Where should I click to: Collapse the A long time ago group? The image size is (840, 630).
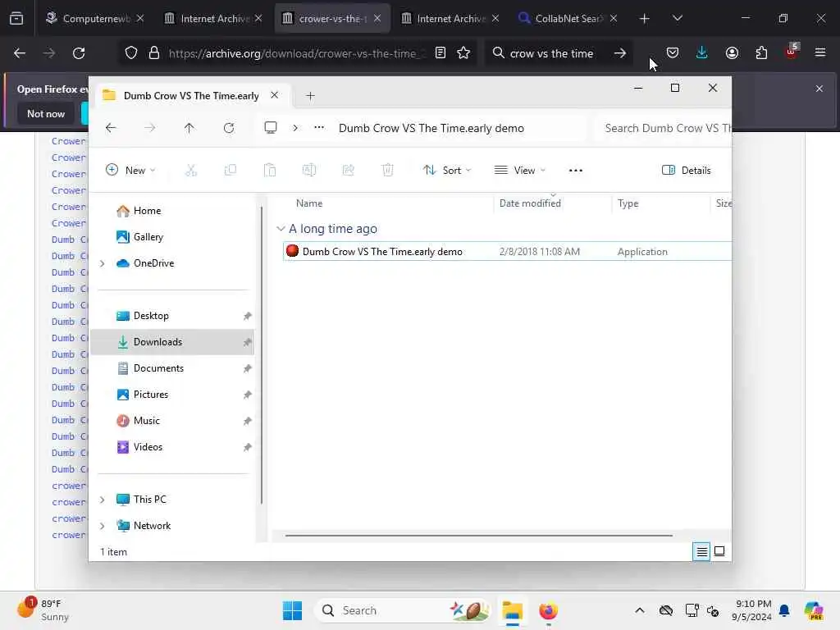click(x=281, y=229)
